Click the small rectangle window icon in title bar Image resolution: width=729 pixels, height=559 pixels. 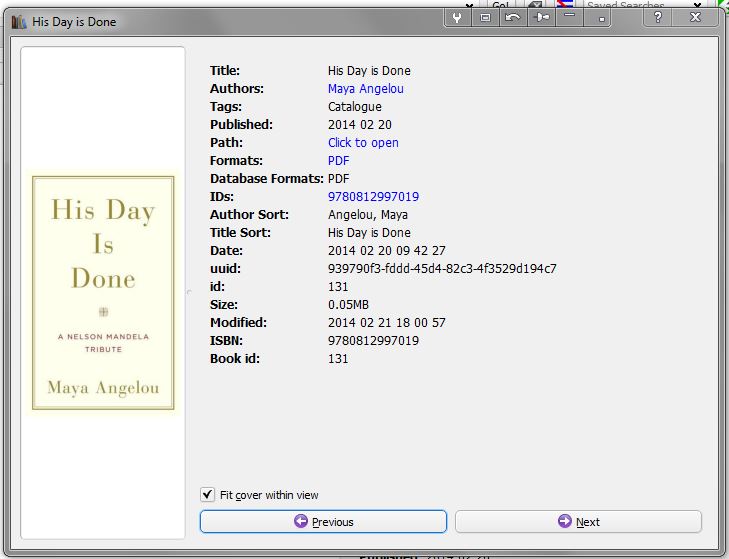click(485, 18)
